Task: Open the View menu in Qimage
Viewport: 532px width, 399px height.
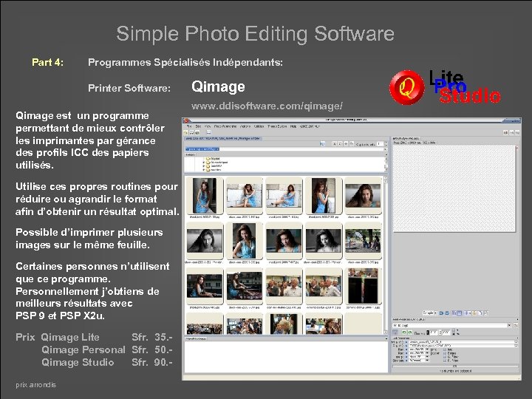Action: (x=208, y=126)
